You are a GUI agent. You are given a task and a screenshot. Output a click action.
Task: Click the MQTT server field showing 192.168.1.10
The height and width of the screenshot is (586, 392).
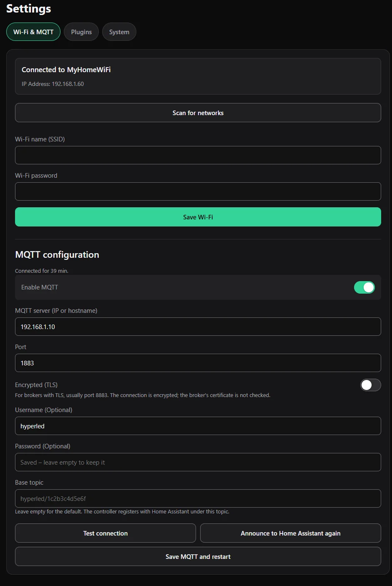(x=198, y=327)
